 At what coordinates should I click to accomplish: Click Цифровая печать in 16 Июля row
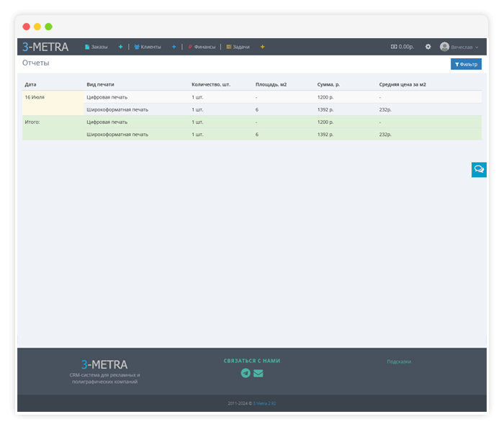point(107,97)
